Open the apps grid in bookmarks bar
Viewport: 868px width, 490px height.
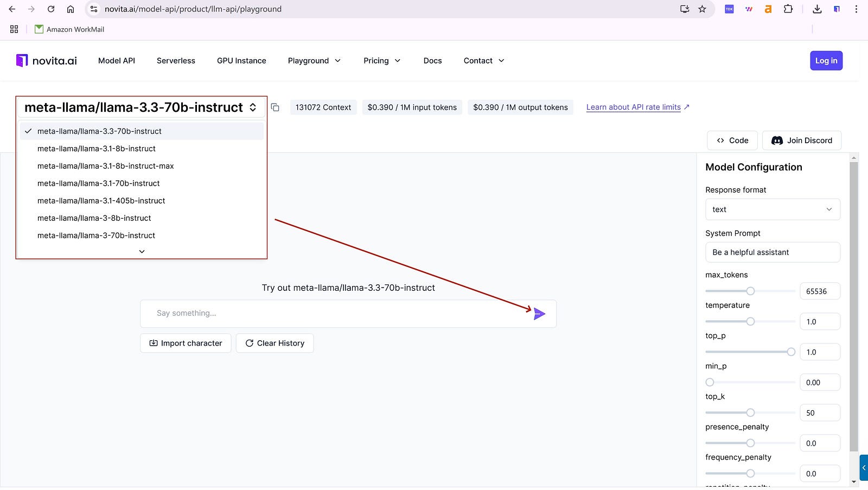click(14, 29)
